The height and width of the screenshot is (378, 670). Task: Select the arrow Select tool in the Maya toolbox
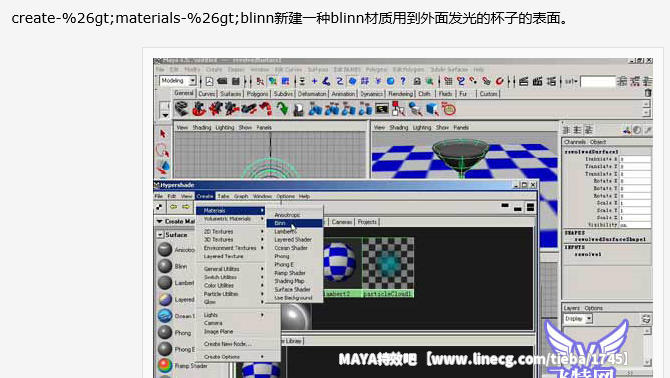163,134
